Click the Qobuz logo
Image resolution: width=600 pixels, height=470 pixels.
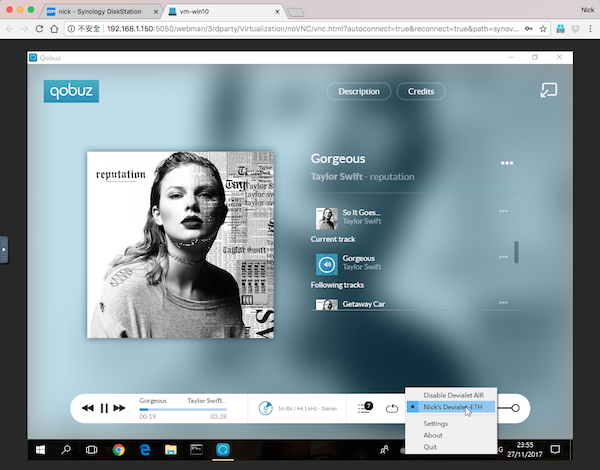(71, 91)
